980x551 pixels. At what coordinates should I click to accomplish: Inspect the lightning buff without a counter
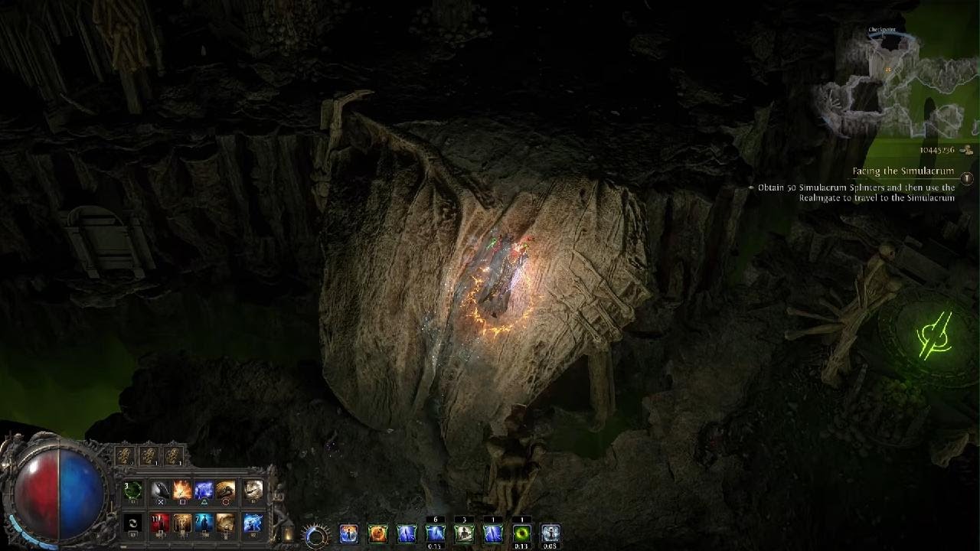(407, 533)
